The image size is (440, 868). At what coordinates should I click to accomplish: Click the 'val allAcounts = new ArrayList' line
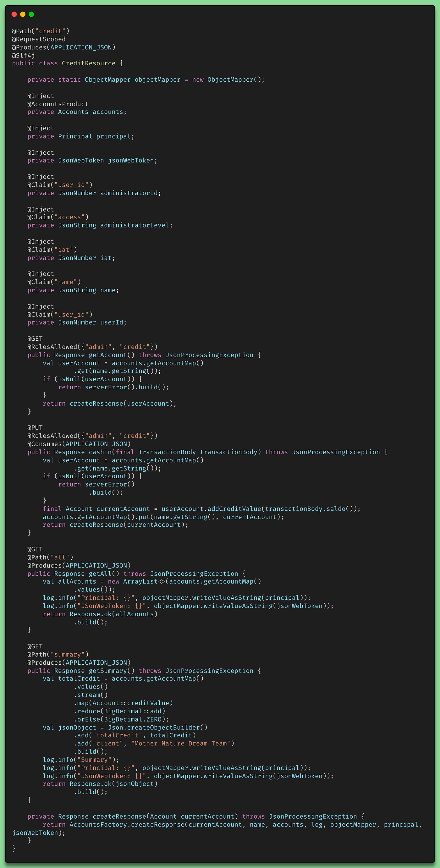coord(152,582)
